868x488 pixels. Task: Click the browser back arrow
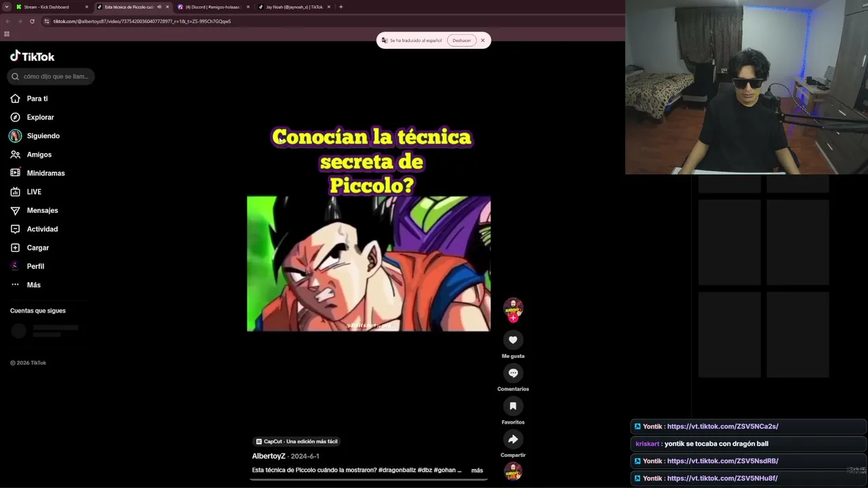tap(7, 21)
